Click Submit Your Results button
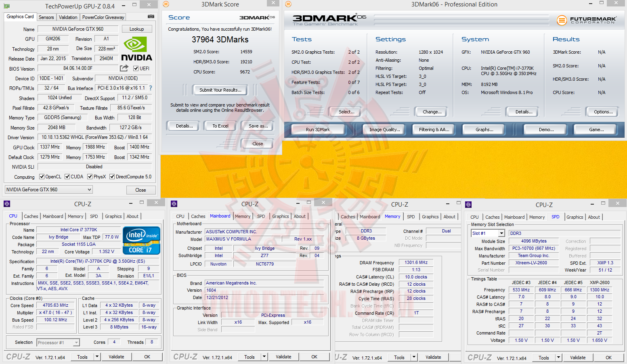 (x=220, y=90)
